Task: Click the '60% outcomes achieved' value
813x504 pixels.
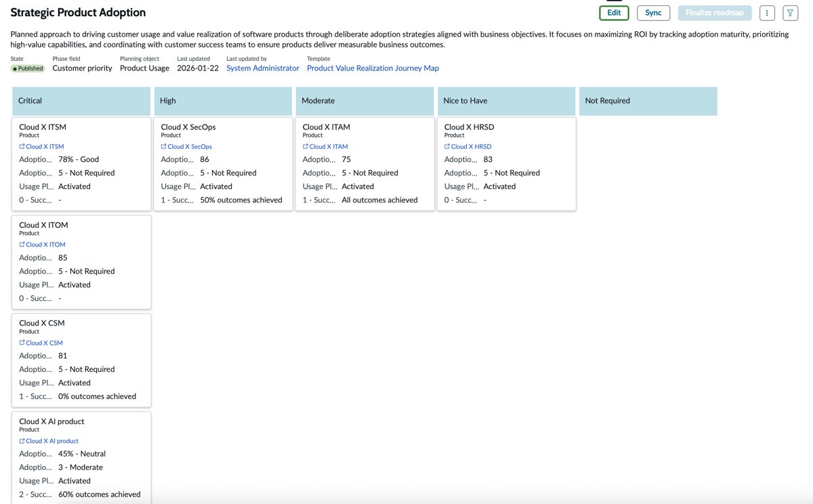Action: click(100, 495)
